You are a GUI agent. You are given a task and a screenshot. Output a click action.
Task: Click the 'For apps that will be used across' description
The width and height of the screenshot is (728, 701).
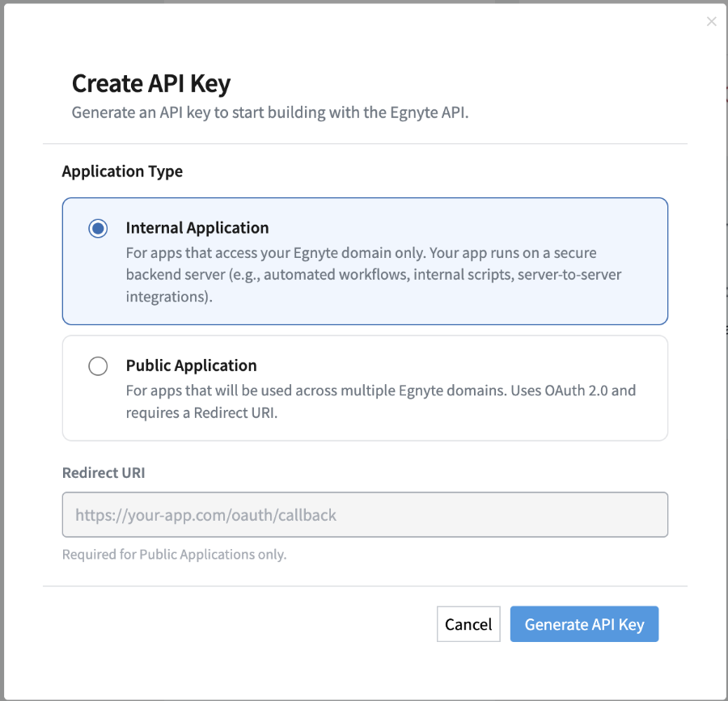click(x=381, y=401)
